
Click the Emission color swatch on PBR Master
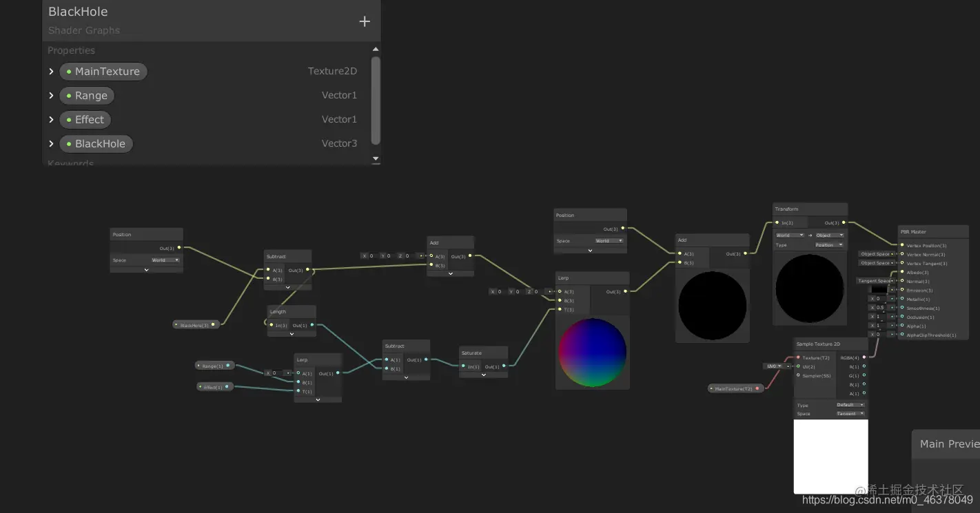(x=880, y=289)
